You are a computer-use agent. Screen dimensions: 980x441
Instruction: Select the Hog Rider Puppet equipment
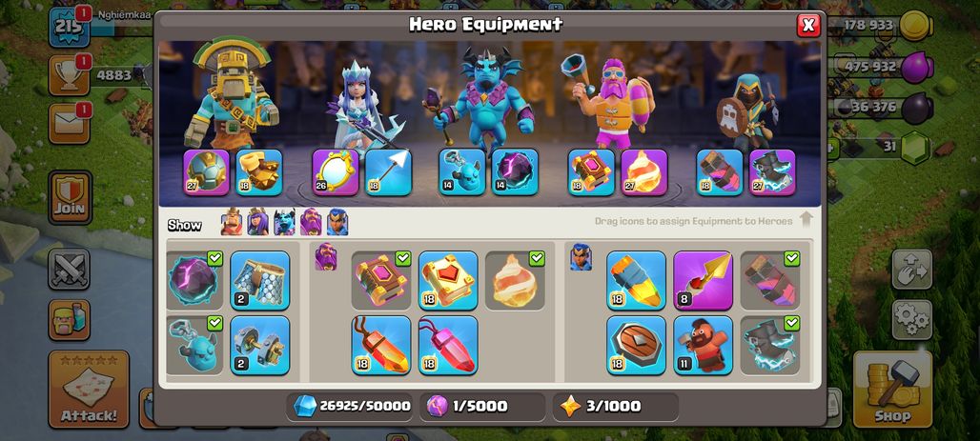[703, 345]
